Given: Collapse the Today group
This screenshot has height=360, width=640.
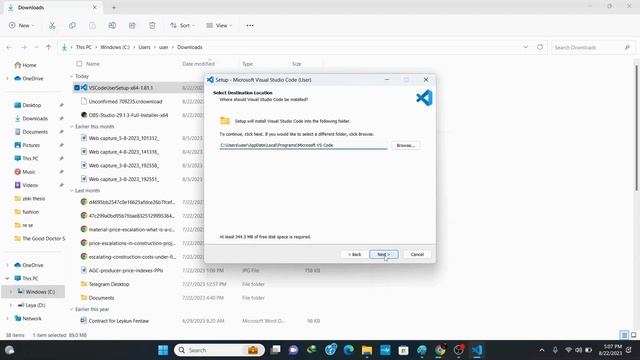Looking at the screenshot, I should click(71, 76).
